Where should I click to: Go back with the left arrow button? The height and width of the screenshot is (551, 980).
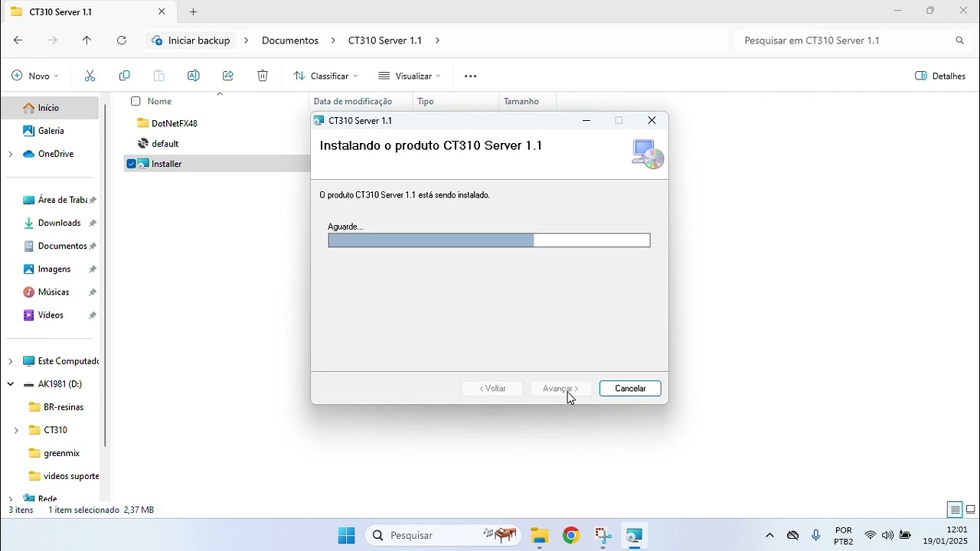click(x=18, y=41)
